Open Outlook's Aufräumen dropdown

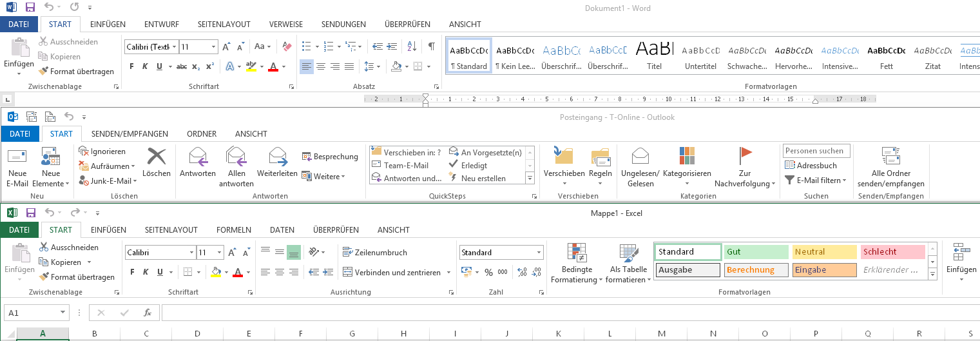(108, 166)
